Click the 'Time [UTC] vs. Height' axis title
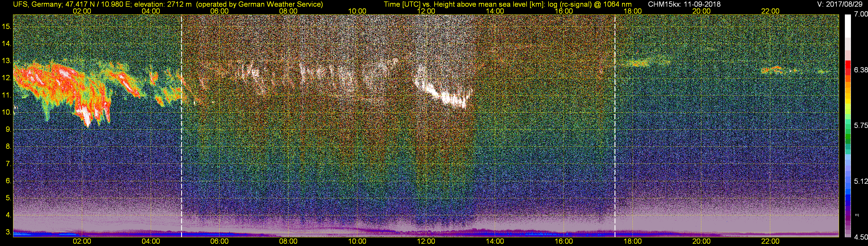The width and height of the screenshot is (868, 246). point(419,4)
